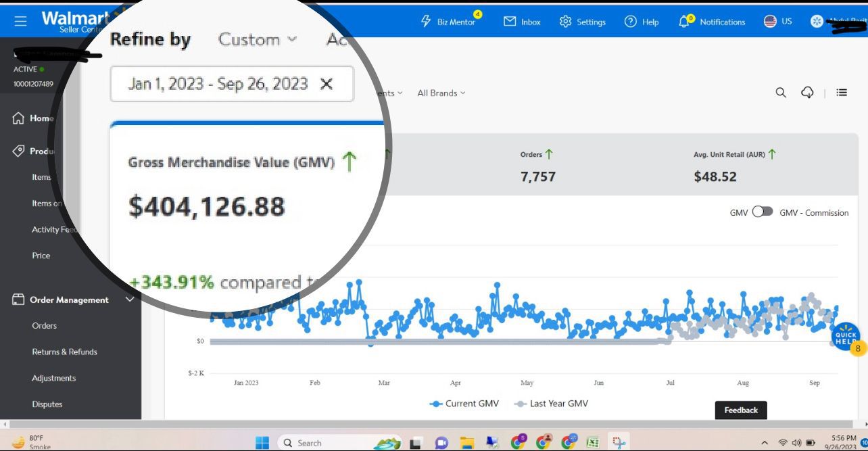Click the search magnifier icon above the chart
868x451 pixels.
click(781, 93)
